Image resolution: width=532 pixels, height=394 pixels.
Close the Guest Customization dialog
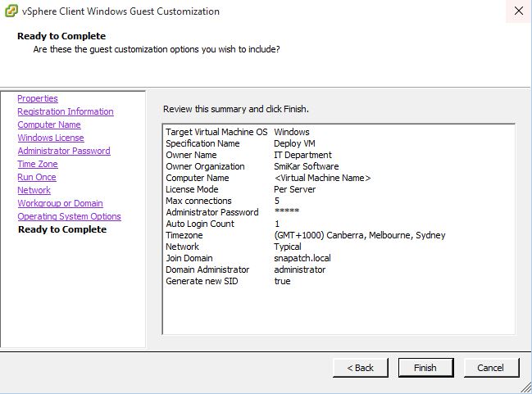click(518, 11)
